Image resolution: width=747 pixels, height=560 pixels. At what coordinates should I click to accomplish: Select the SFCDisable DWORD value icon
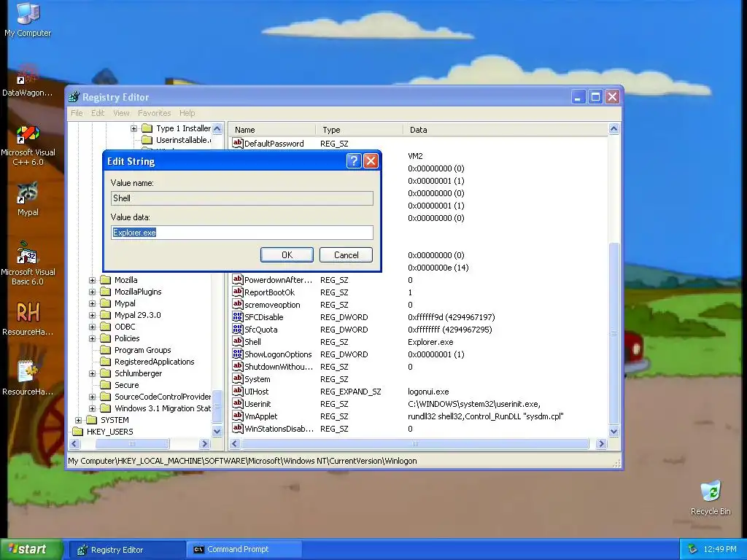pos(237,316)
